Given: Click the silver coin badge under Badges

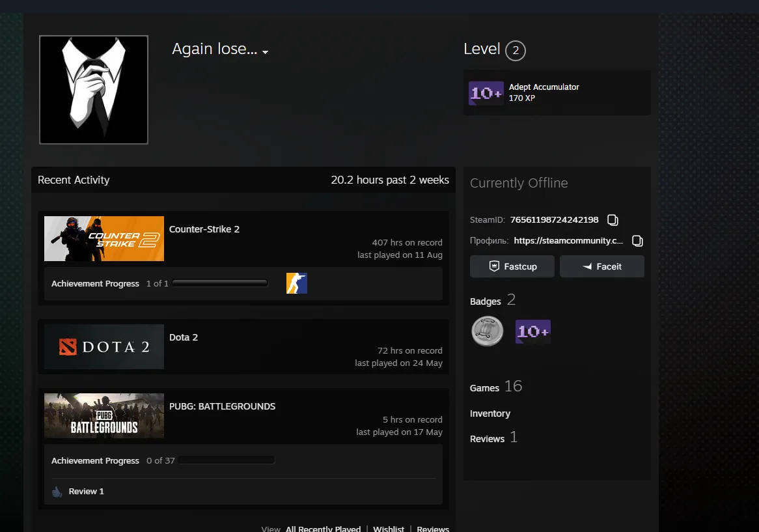Looking at the screenshot, I should click(488, 331).
